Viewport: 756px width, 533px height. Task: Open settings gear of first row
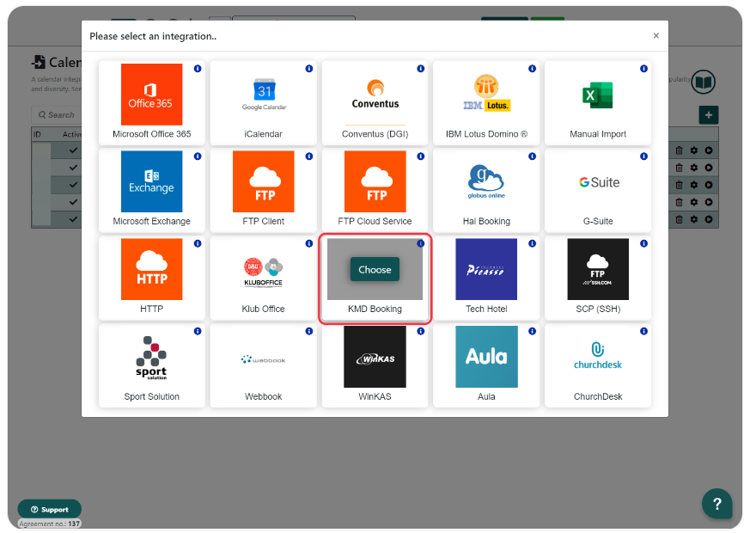[694, 150]
